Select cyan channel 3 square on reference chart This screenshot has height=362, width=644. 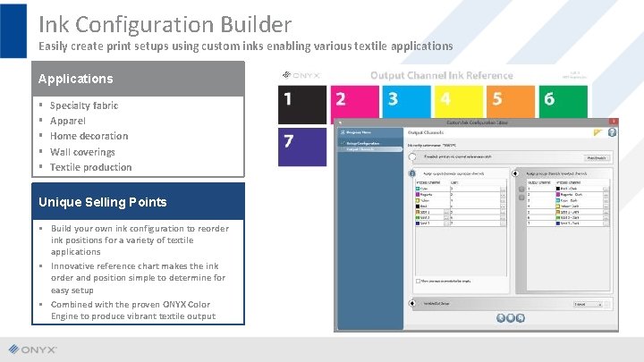tap(407, 102)
